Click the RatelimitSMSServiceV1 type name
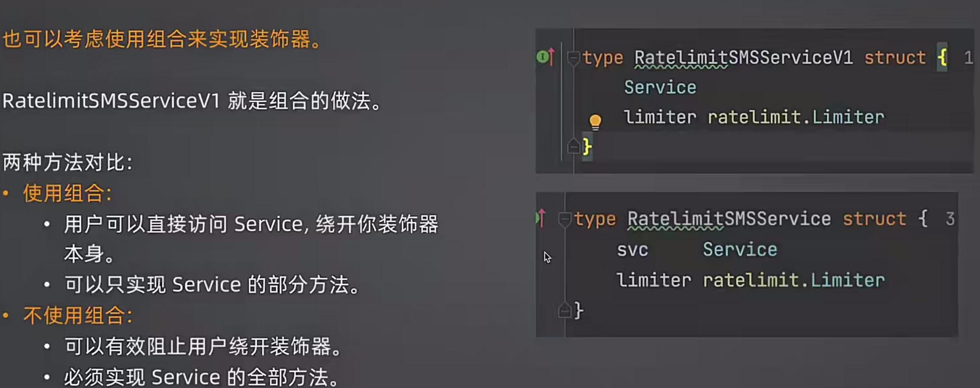Viewport: 980px width, 388px height. (743, 58)
